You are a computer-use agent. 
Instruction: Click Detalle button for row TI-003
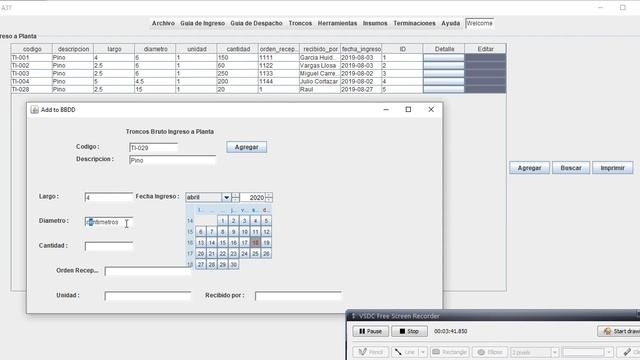pyautogui.click(x=444, y=73)
